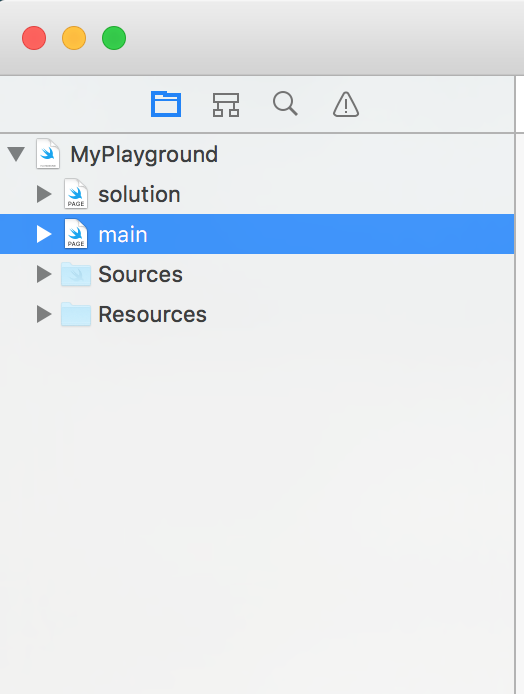The height and width of the screenshot is (694, 524).
Task: Click the green full-screen window button
Action: click(x=114, y=38)
